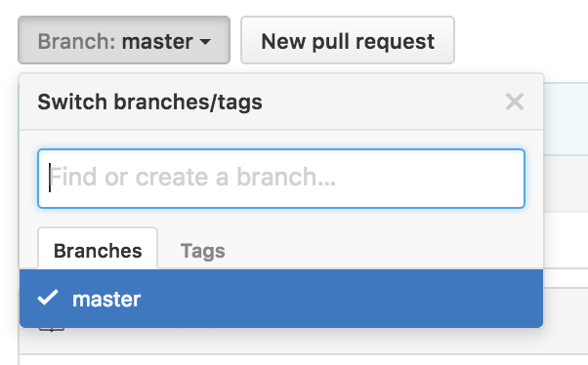Click the light blue bar behind the popup

coord(566,119)
